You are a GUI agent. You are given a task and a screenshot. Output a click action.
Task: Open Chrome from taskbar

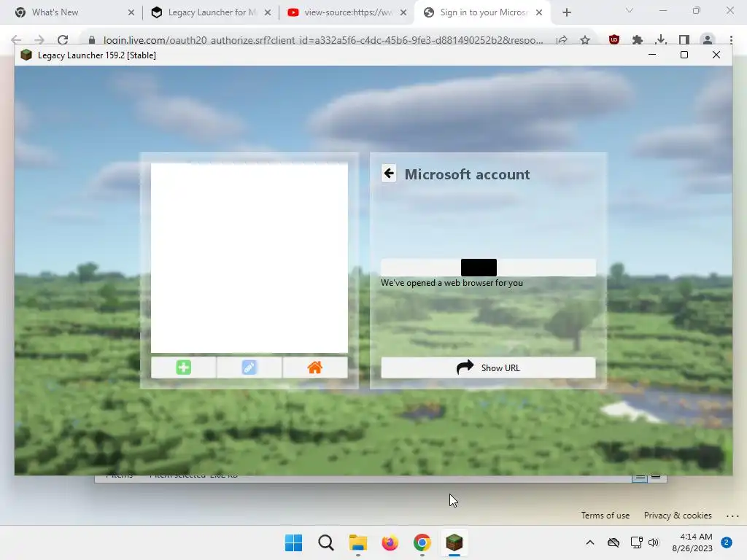click(x=422, y=542)
